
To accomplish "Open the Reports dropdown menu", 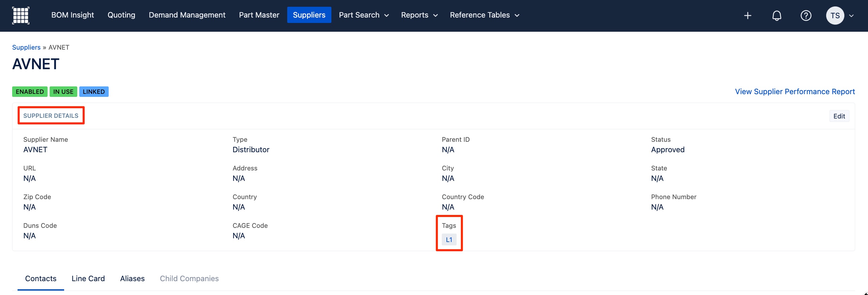I will 419,15.
